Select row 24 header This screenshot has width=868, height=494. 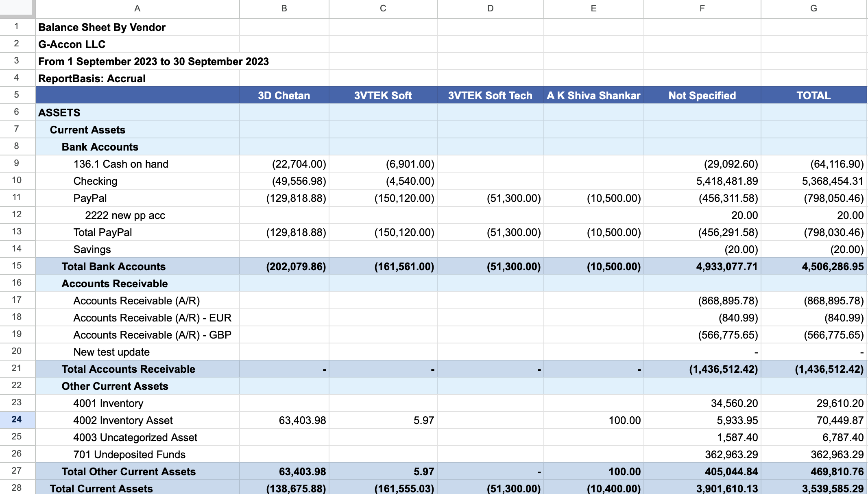(x=17, y=420)
